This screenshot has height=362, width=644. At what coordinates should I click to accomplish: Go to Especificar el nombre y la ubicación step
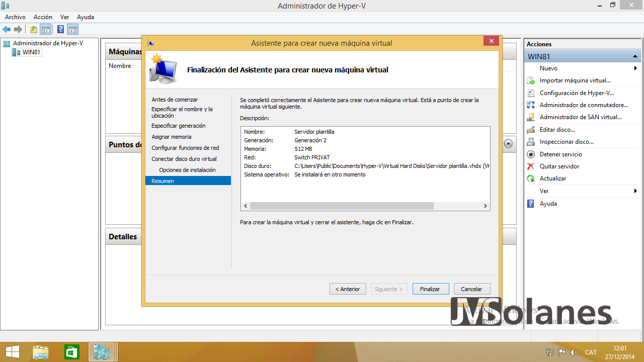click(182, 112)
